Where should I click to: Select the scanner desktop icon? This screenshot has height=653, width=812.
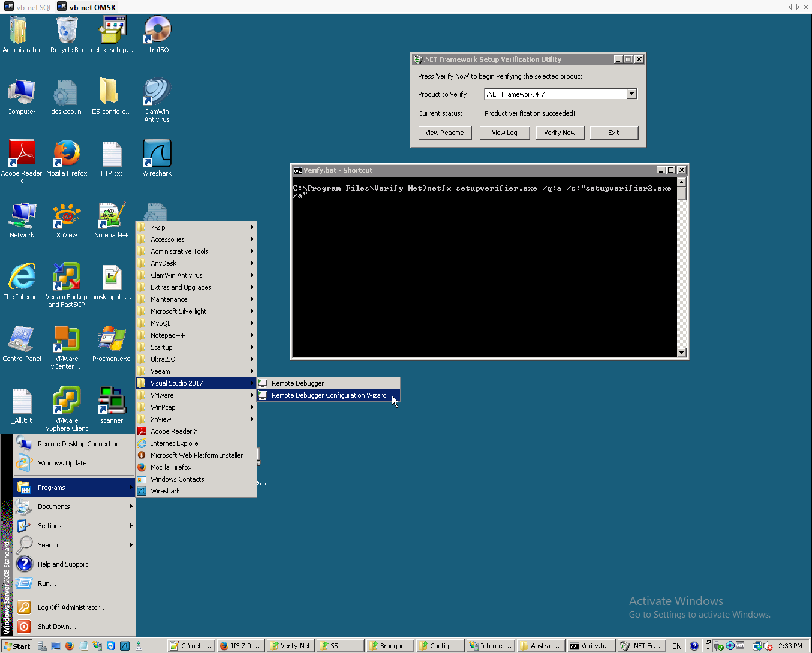(x=112, y=405)
